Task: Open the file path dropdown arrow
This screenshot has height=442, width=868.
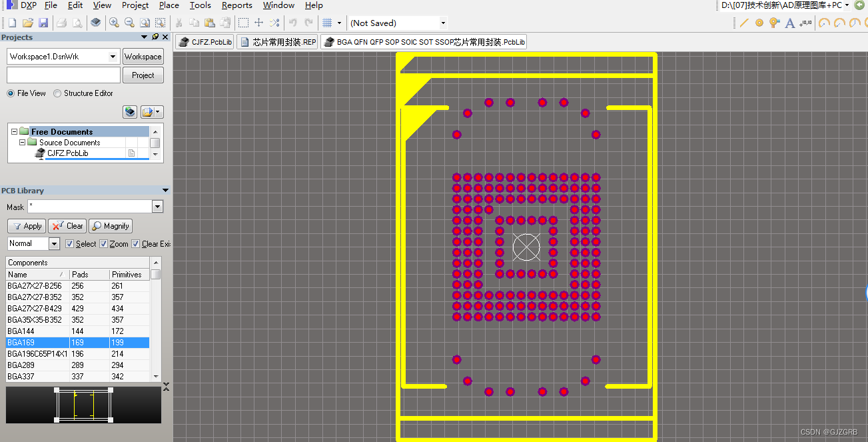Action: (847, 5)
